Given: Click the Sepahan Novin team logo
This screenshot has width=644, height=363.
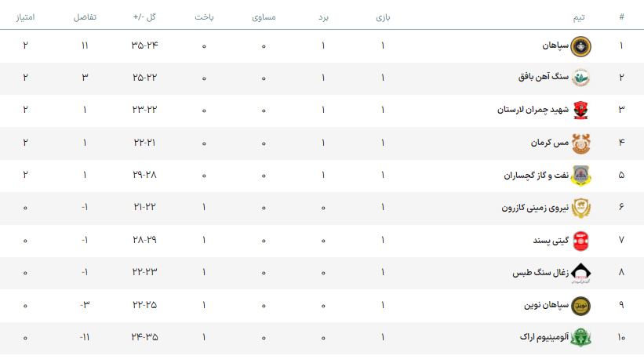Looking at the screenshot, I should pos(580,305).
